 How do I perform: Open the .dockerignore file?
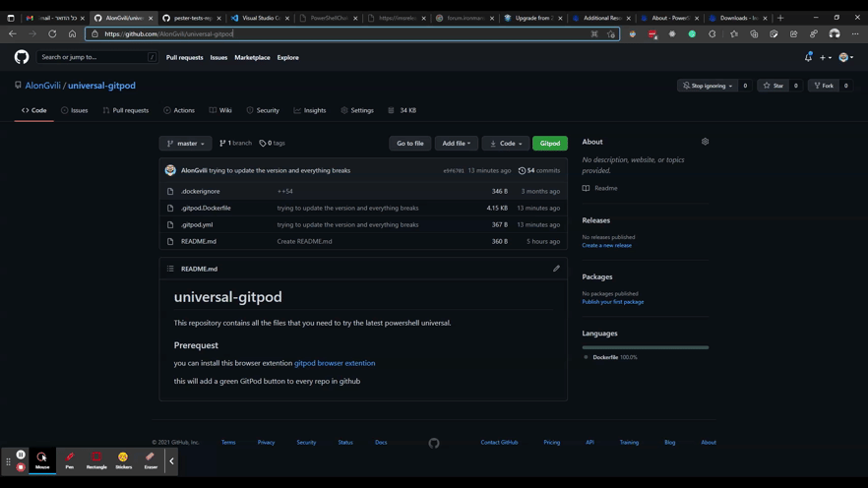(x=201, y=192)
